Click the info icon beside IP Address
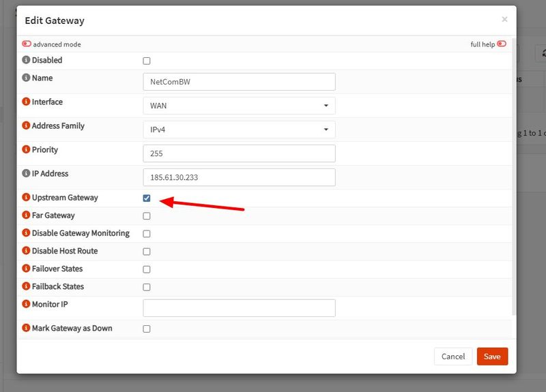The height and width of the screenshot is (392, 546). pos(26,173)
